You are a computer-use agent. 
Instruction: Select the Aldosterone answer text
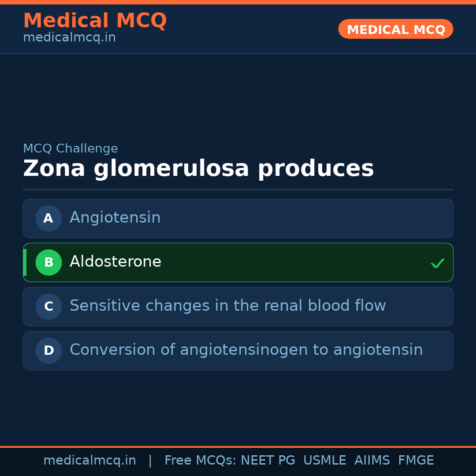pyautogui.click(x=115, y=262)
